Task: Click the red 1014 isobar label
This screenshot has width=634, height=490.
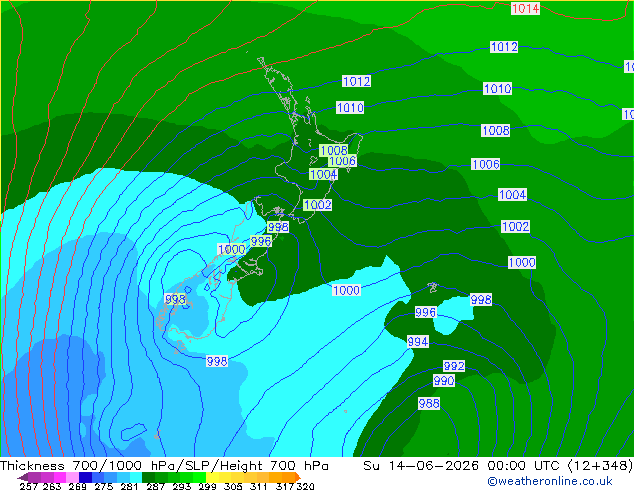Action: (x=525, y=8)
